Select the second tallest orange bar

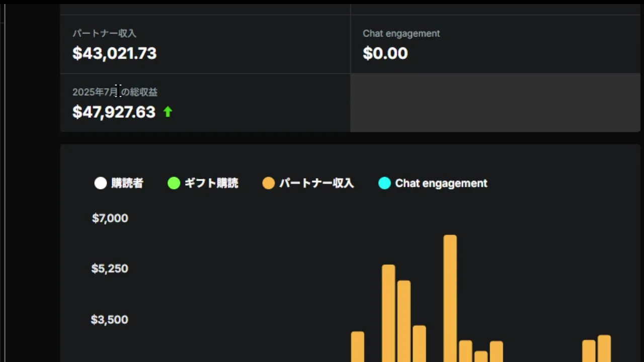click(x=388, y=312)
